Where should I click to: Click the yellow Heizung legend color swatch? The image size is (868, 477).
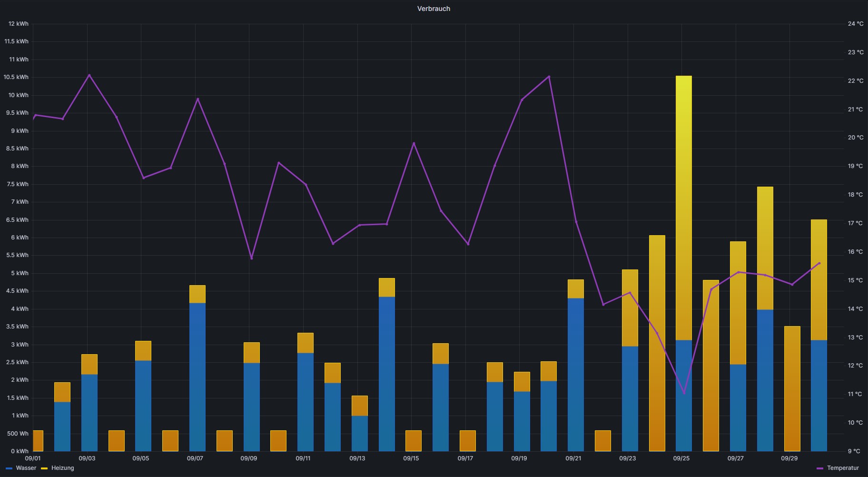tap(45, 468)
